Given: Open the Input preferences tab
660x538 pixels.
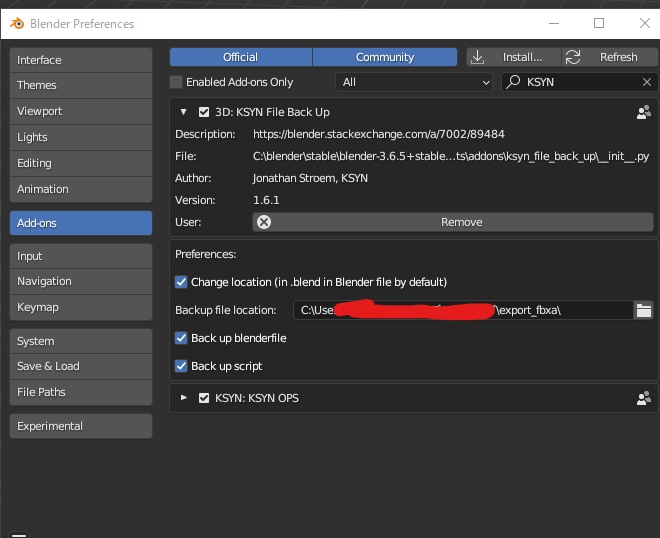Looking at the screenshot, I should pyautogui.click(x=81, y=256).
